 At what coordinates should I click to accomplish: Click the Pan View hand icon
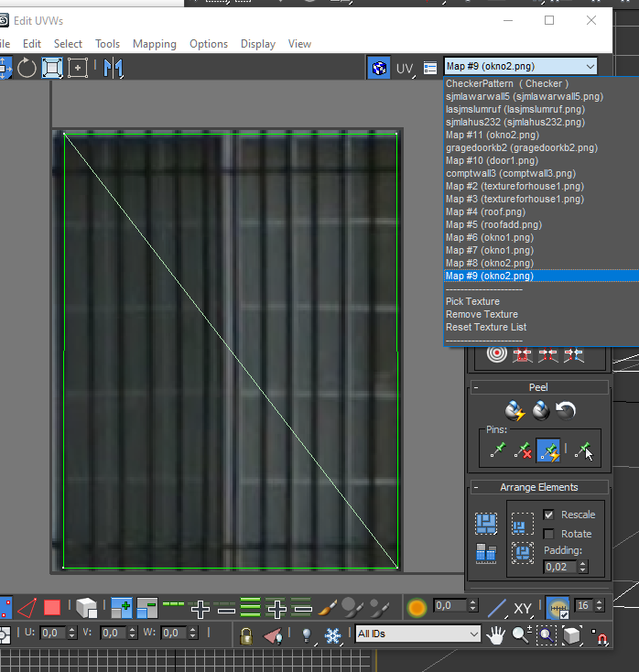click(496, 634)
